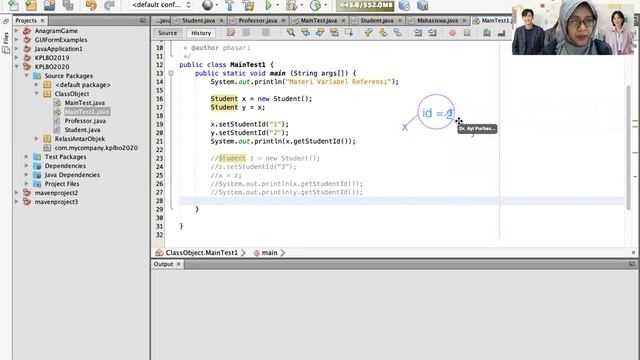Open the Debug Project dropdown arrow
This screenshot has width=640, height=360.
click(x=301, y=5)
